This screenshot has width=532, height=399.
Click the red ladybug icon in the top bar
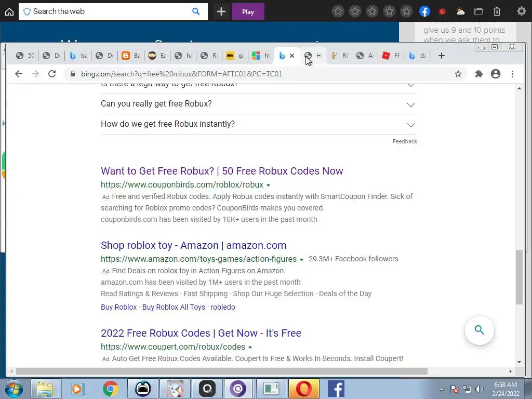(442, 11)
